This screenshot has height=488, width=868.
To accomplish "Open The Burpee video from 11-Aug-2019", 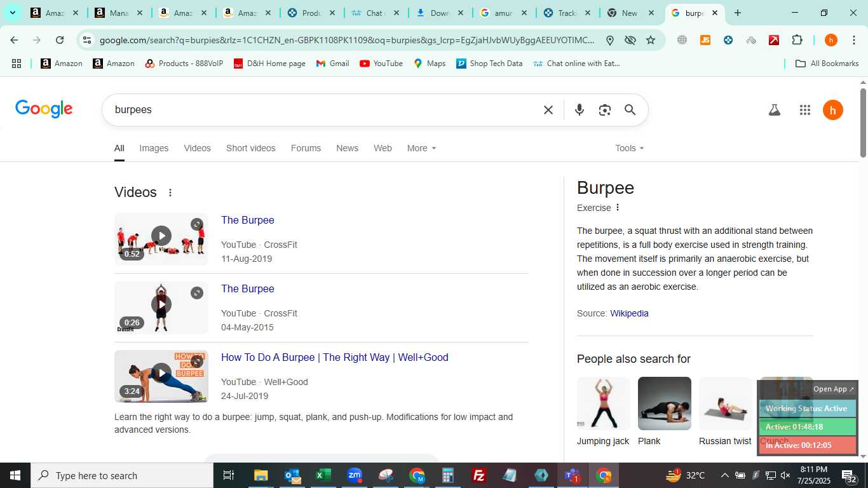I will 248,220.
